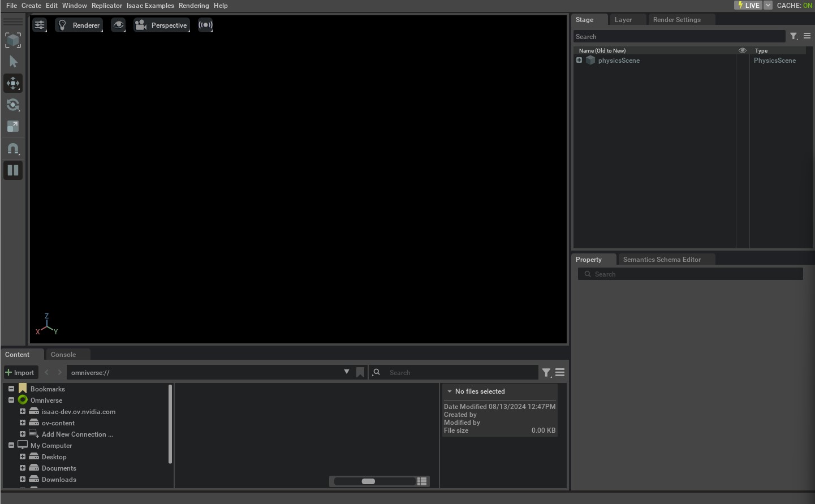The height and width of the screenshot is (504, 815).
Task: Switch to the Layer tab
Action: (x=623, y=19)
